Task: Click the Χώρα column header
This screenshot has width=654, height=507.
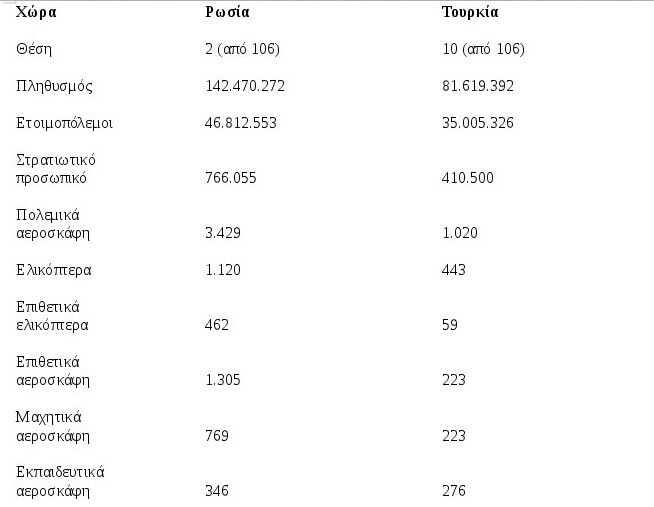Action: click(36, 12)
